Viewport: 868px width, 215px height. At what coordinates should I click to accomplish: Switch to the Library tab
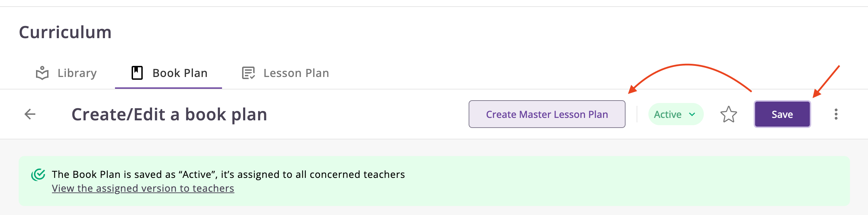[x=77, y=73]
